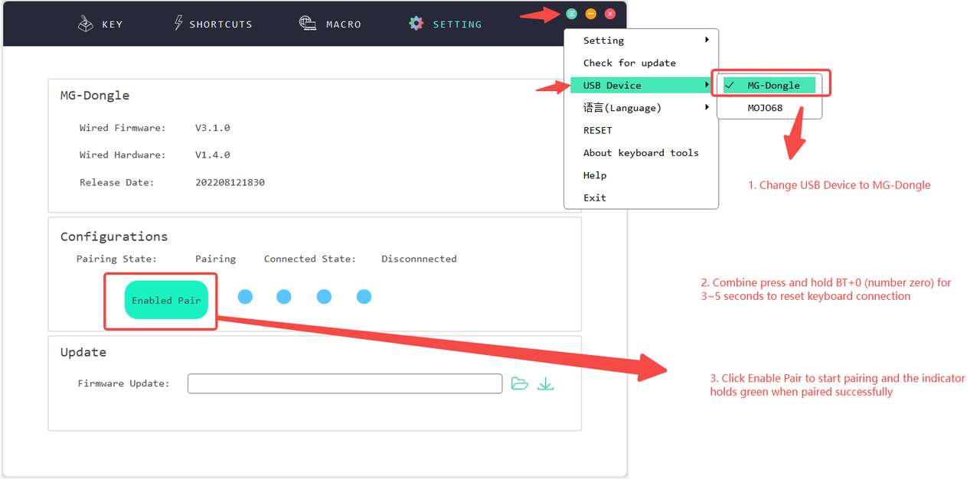Minimize window with the orange button
This screenshot has height=479, width=980.
pos(591,14)
